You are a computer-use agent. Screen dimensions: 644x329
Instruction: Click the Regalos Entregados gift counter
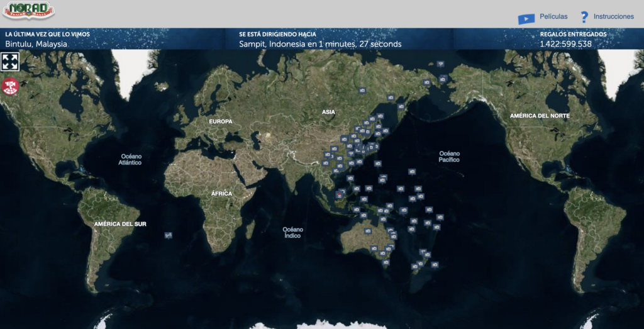(x=565, y=44)
